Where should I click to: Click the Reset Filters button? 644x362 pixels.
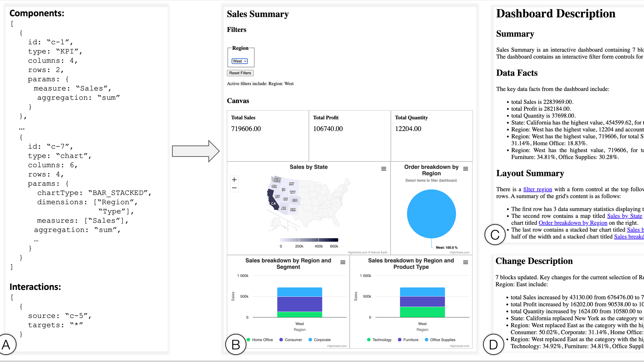click(x=240, y=73)
